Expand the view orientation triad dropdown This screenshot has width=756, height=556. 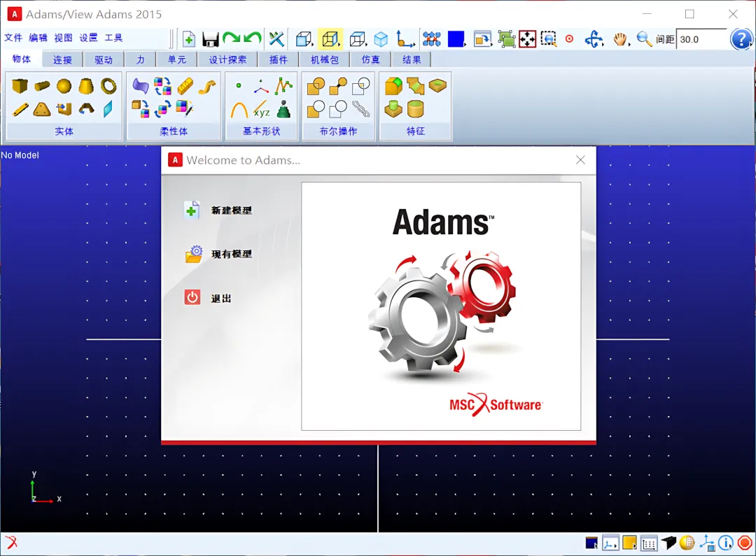pyautogui.click(x=610, y=543)
